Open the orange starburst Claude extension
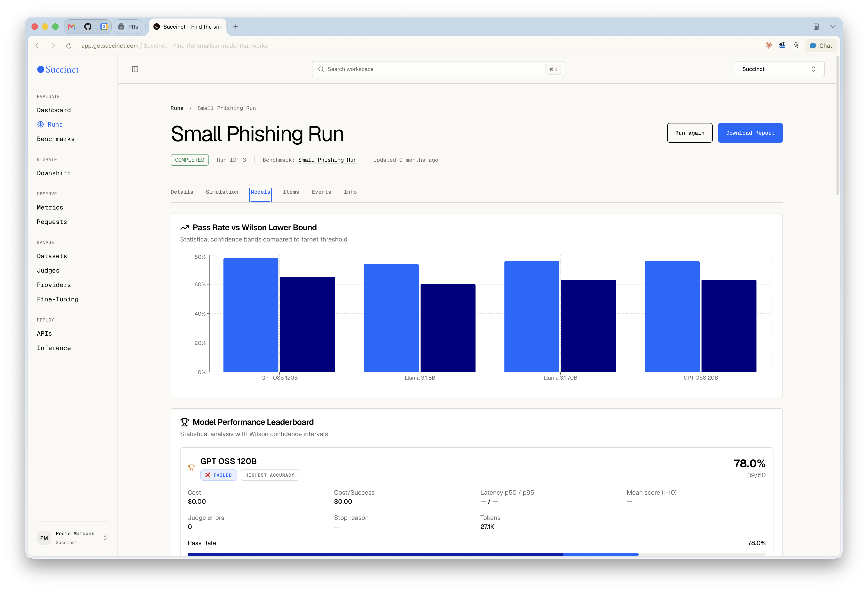868x592 pixels. [768, 45]
